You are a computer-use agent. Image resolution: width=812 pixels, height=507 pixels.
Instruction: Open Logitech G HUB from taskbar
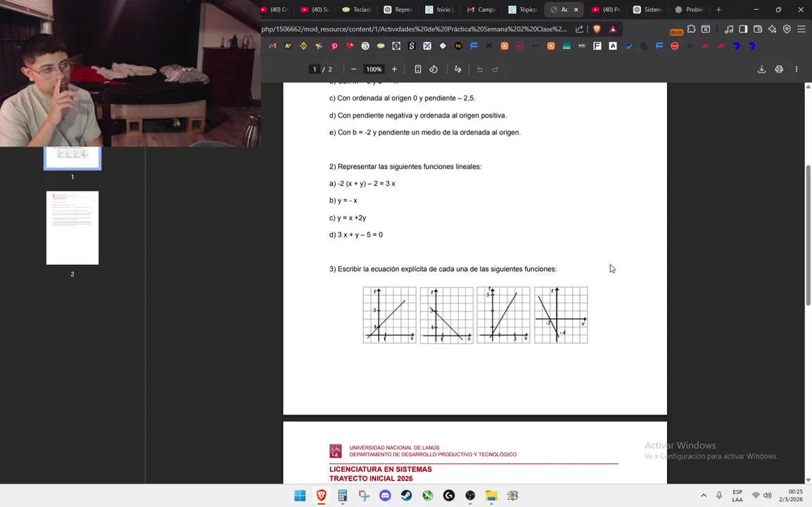(449, 496)
